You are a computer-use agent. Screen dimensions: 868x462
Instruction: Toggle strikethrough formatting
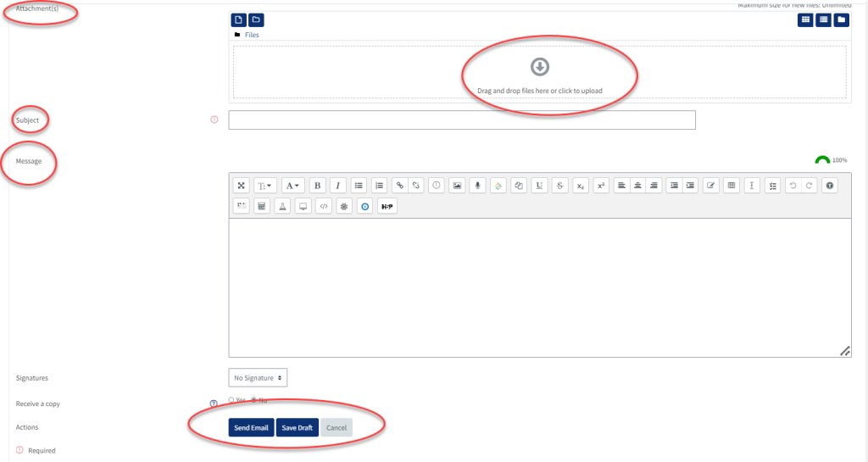pyautogui.click(x=559, y=186)
